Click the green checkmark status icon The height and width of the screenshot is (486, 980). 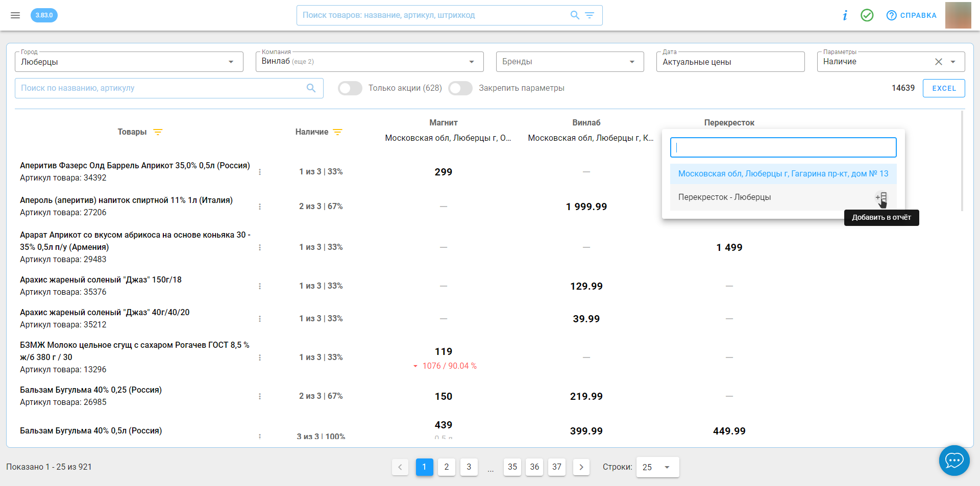click(x=867, y=15)
